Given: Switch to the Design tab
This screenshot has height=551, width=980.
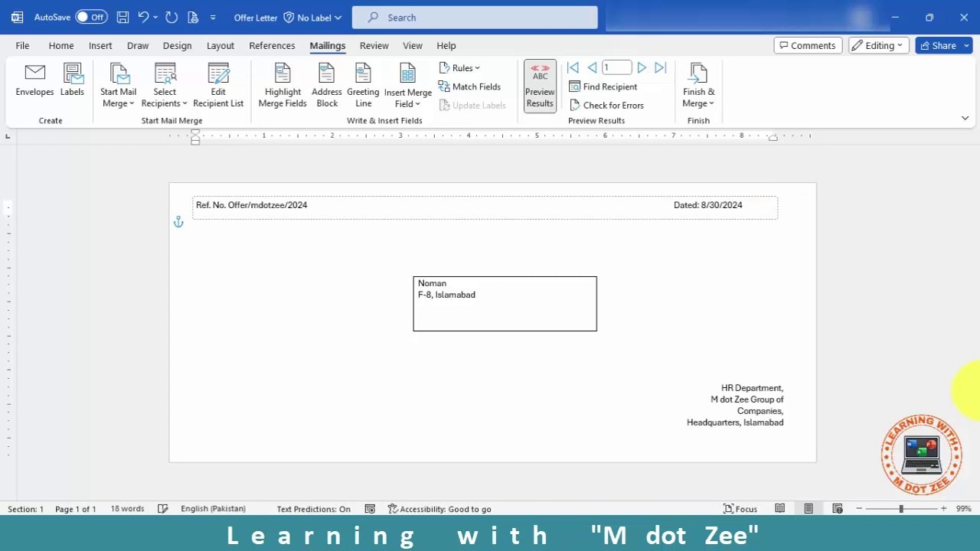Looking at the screenshot, I should (x=177, y=46).
